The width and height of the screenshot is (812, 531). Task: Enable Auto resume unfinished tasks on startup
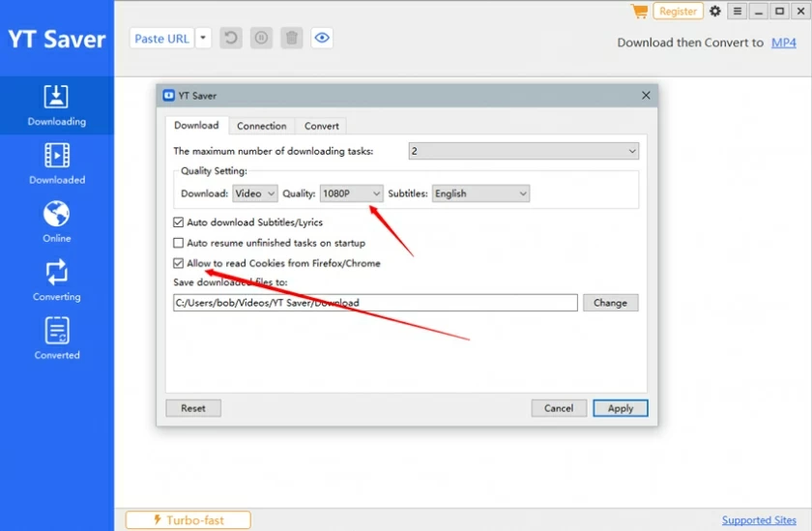[x=178, y=243]
